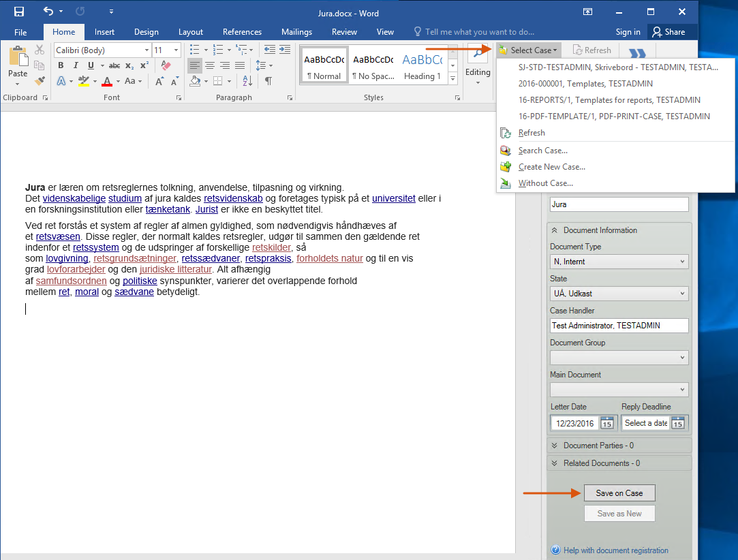Toggle left text alignment
The height and width of the screenshot is (560, 738).
[x=195, y=66]
